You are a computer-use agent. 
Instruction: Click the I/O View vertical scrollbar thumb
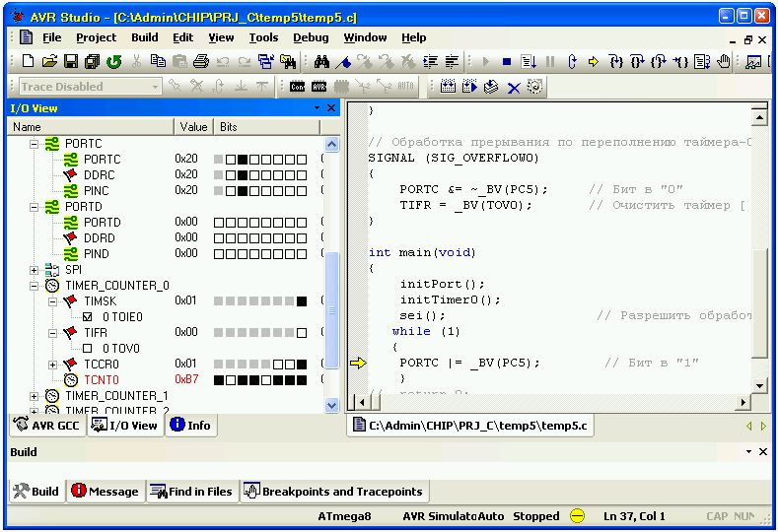tap(332, 310)
